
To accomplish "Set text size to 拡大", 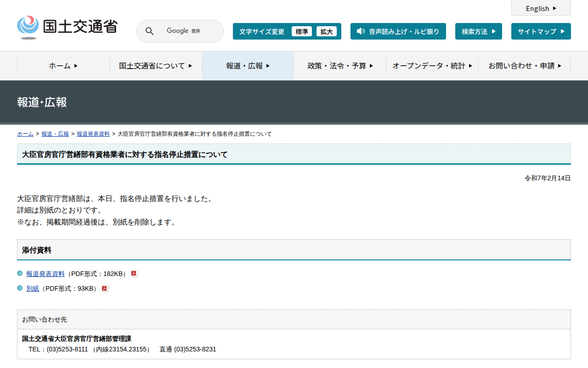I will 327,31.
